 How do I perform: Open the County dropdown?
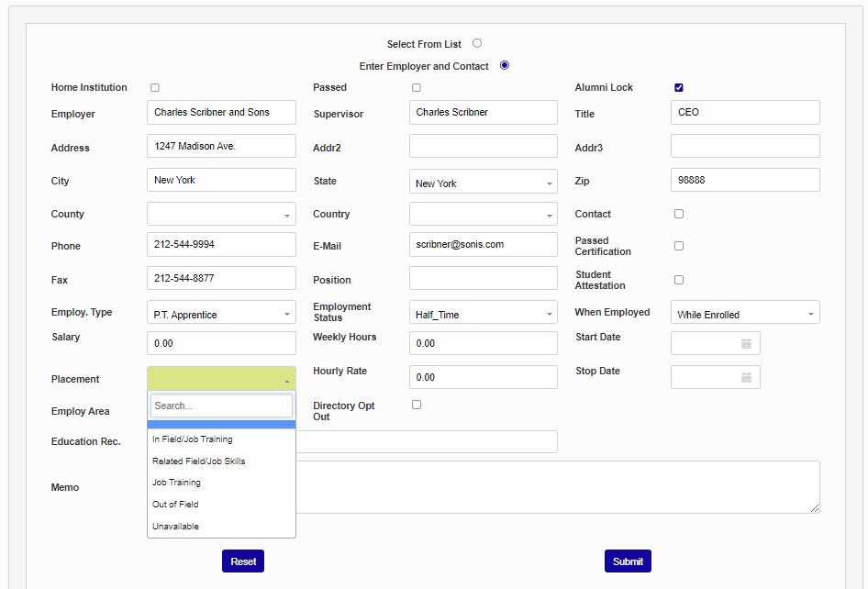coord(221,215)
